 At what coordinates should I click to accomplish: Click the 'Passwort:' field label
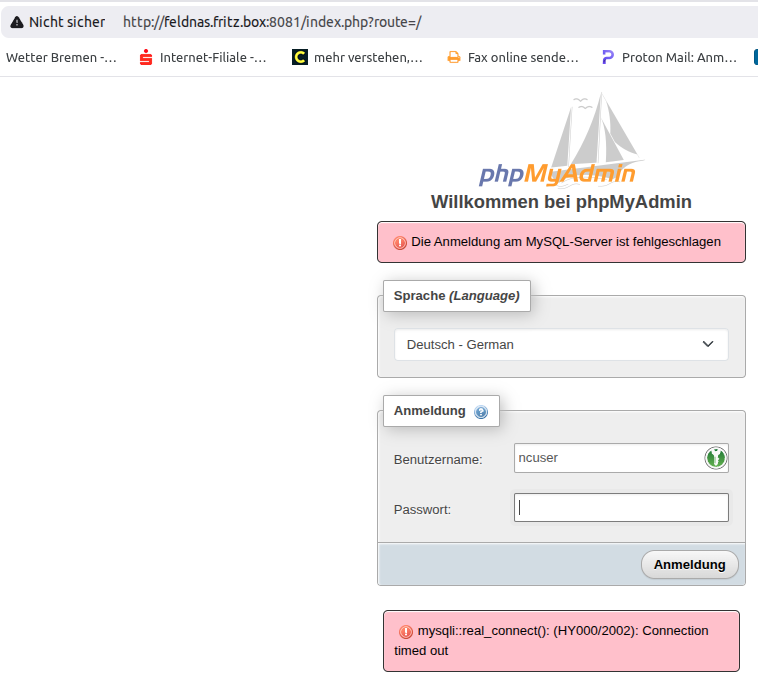(422, 509)
